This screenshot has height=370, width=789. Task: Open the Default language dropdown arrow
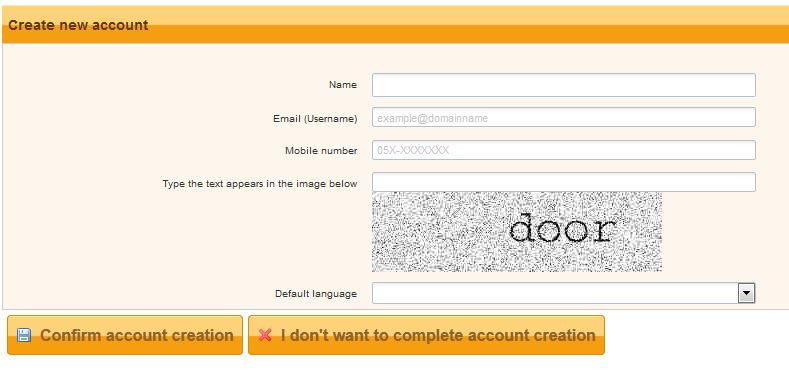(747, 293)
